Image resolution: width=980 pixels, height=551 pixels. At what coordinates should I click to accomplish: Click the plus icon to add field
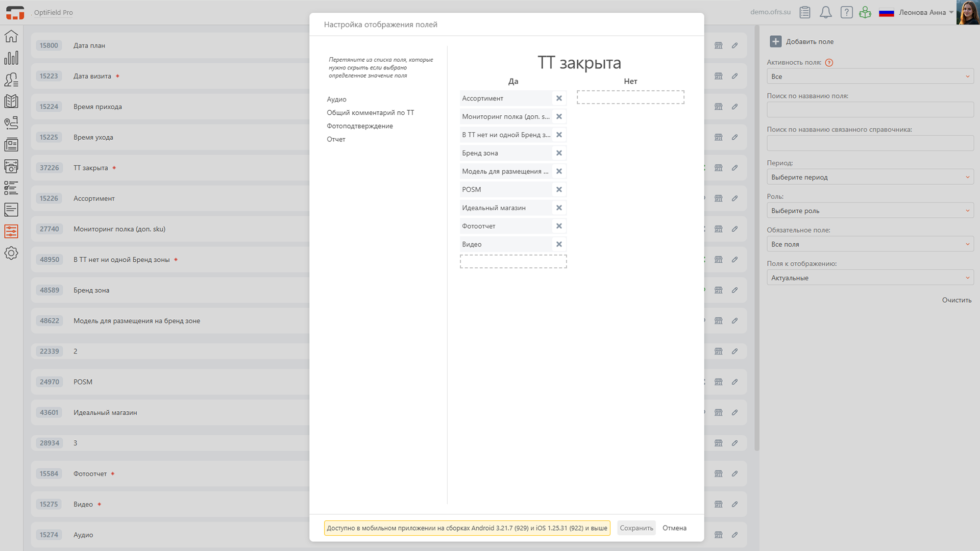coord(775,42)
